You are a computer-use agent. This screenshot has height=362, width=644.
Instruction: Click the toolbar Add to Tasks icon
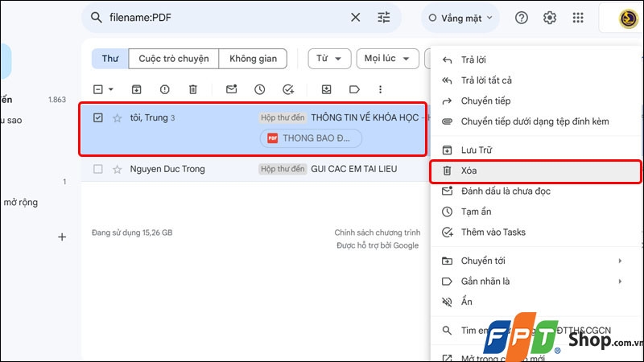tap(288, 89)
